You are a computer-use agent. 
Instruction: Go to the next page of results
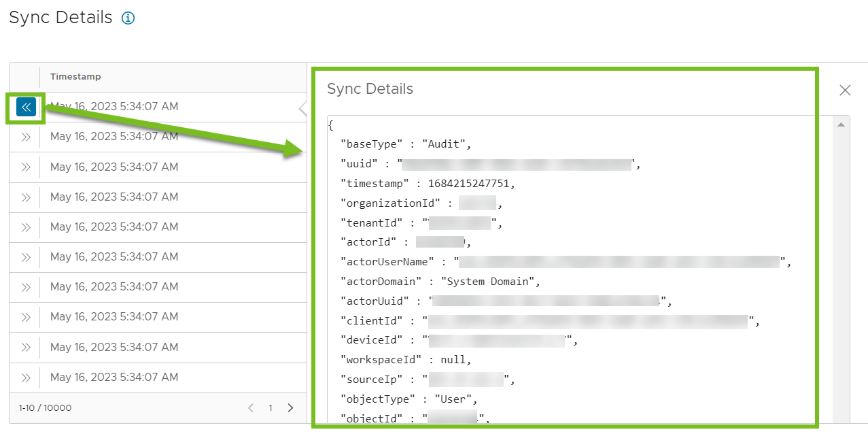click(291, 408)
